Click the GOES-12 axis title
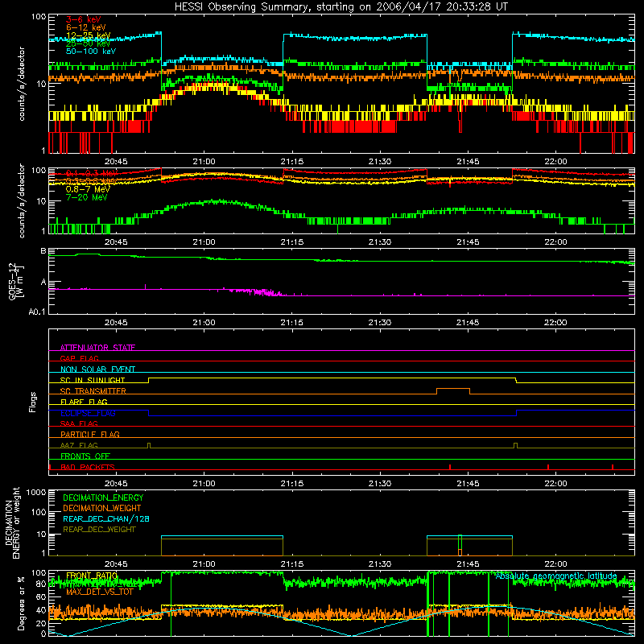This screenshot has height=644, width=644. (x=16, y=281)
